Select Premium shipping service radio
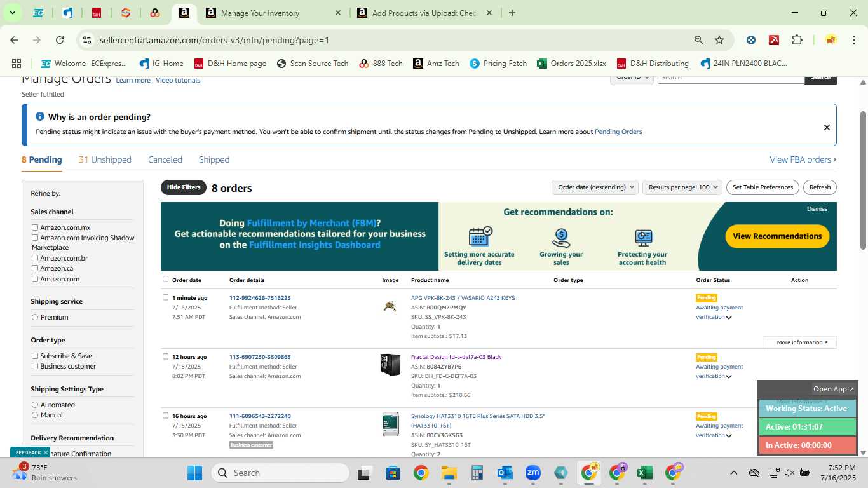Image resolution: width=868 pixels, height=488 pixels. point(35,317)
